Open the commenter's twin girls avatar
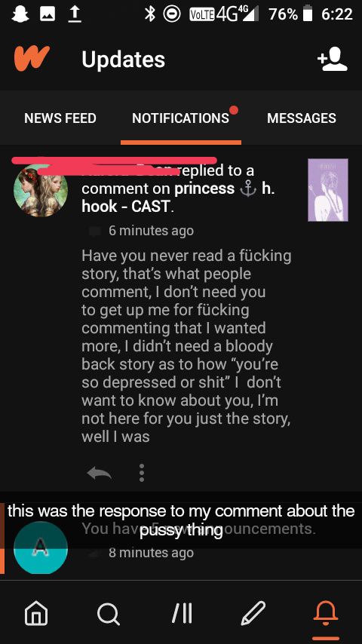 41,191
